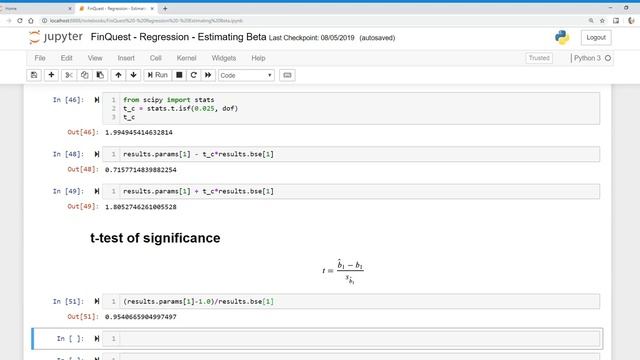Viewport: 640px width, 360px height.
Task: Restart the kernel with the circular arrow
Action: point(193,75)
